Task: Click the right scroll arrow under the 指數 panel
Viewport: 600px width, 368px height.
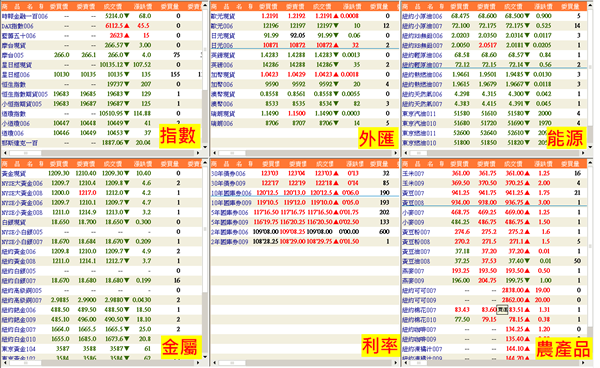Action: pos(198,153)
